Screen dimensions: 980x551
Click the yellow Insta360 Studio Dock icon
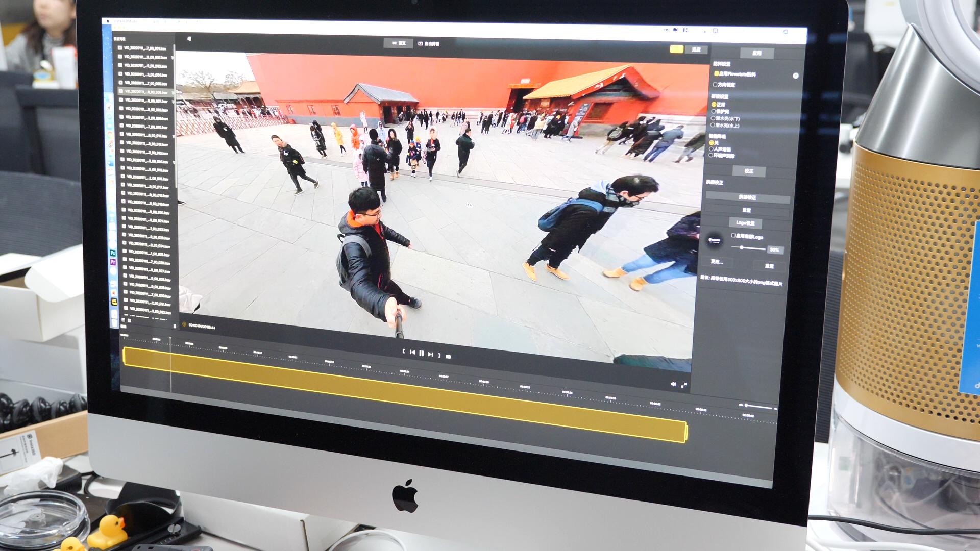[x=114, y=302]
